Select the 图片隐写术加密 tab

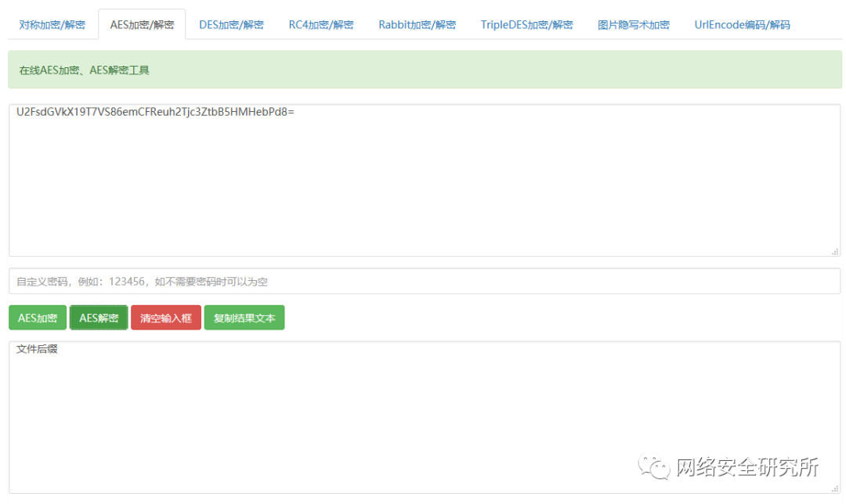click(634, 24)
